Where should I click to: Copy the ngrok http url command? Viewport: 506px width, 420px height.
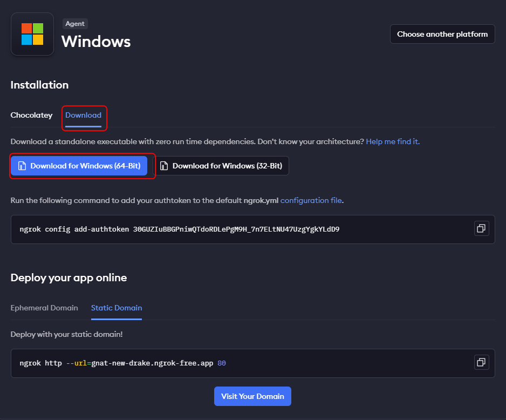pyautogui.click(x=481, y=362)
